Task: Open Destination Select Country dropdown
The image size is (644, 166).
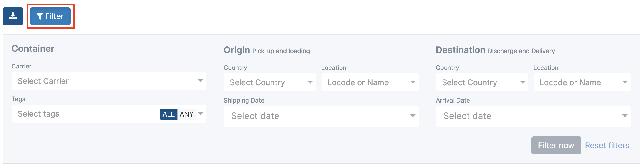Action: (482, 82)
